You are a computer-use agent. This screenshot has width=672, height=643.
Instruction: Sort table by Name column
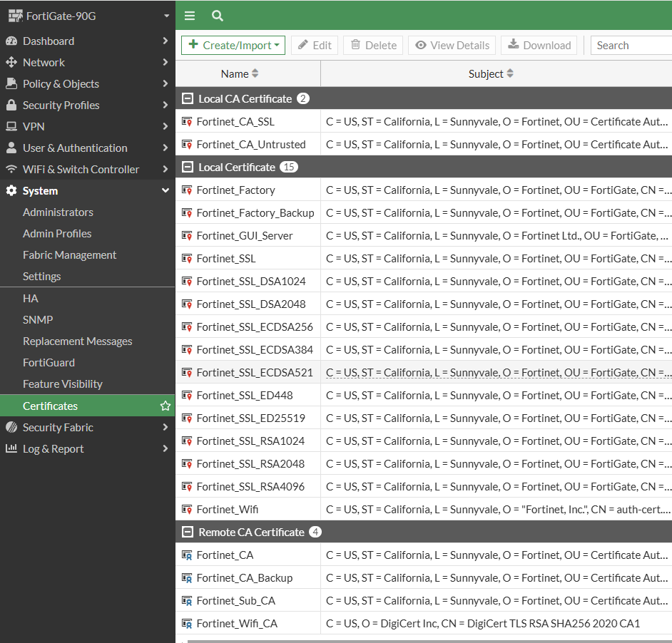[x=240, y=73]
